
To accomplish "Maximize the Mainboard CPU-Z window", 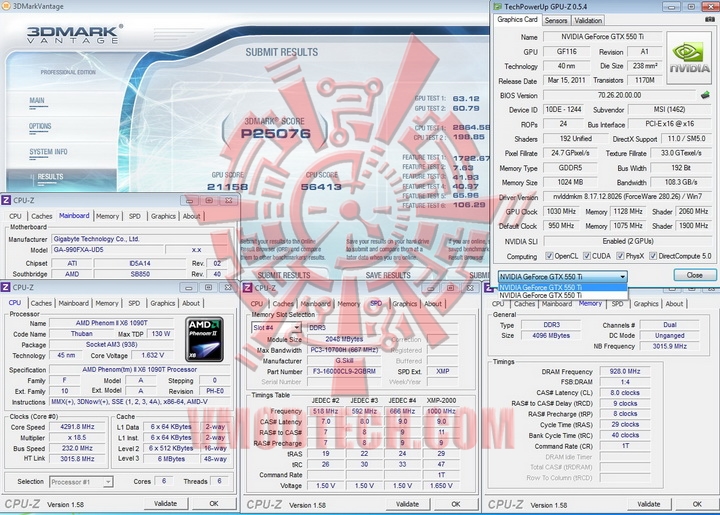I will 209,201.
